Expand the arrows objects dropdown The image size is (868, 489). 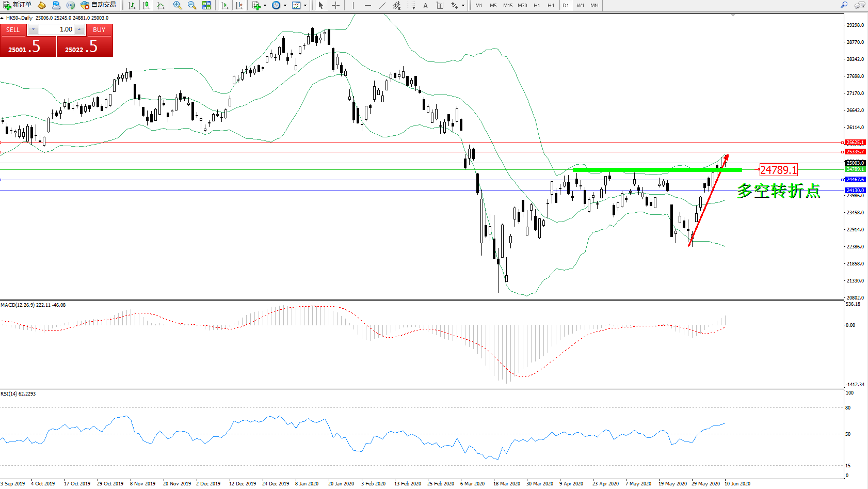tap(463, 5)
